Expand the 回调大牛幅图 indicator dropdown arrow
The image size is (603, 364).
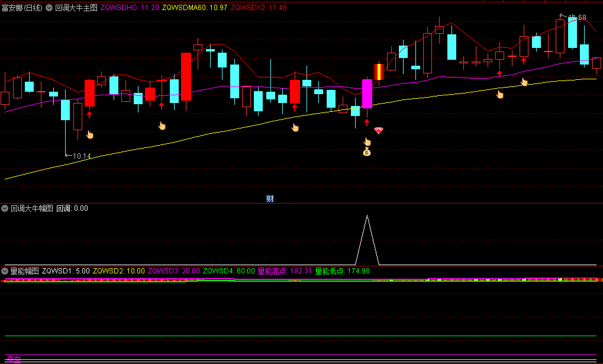click(5, 208)
